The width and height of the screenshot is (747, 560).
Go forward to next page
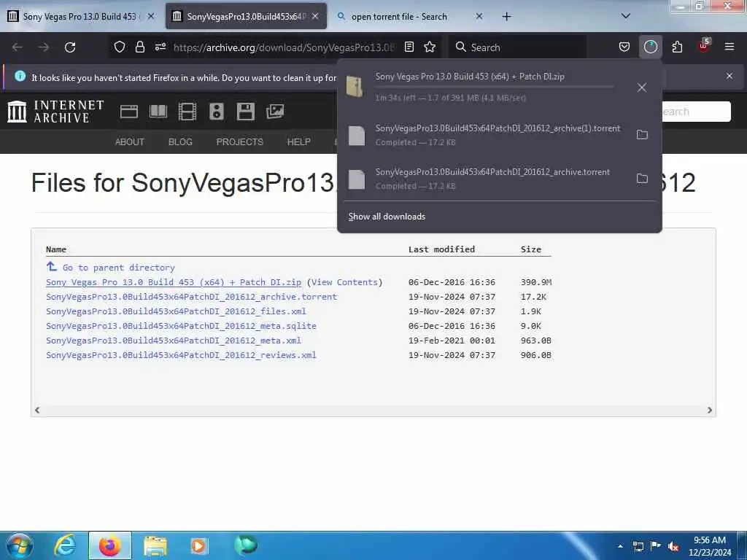tap(44, 47)
